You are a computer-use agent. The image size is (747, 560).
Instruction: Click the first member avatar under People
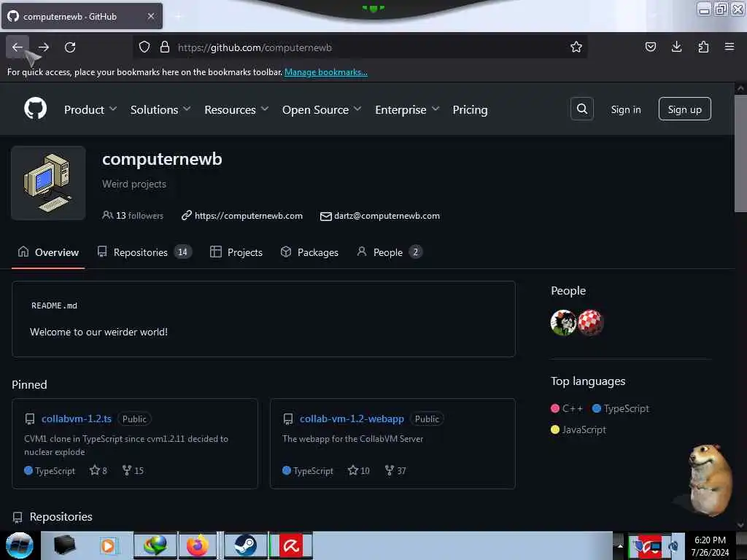tap(563, 322)
